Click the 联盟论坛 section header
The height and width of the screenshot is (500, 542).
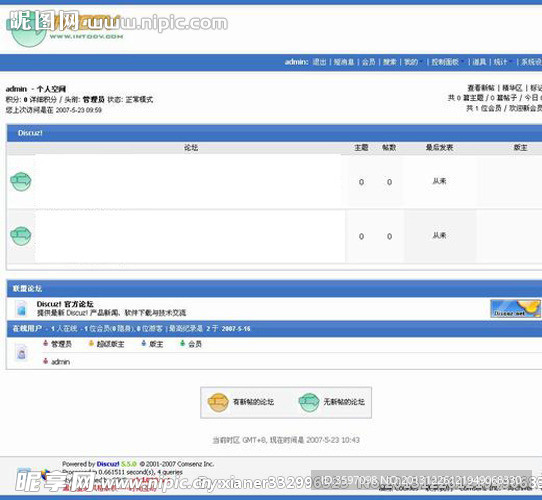click(27, 288)
